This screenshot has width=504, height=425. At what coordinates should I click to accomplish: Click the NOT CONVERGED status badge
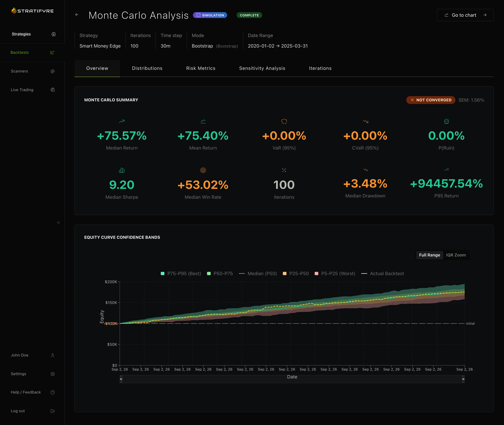[x=431, y=100]
